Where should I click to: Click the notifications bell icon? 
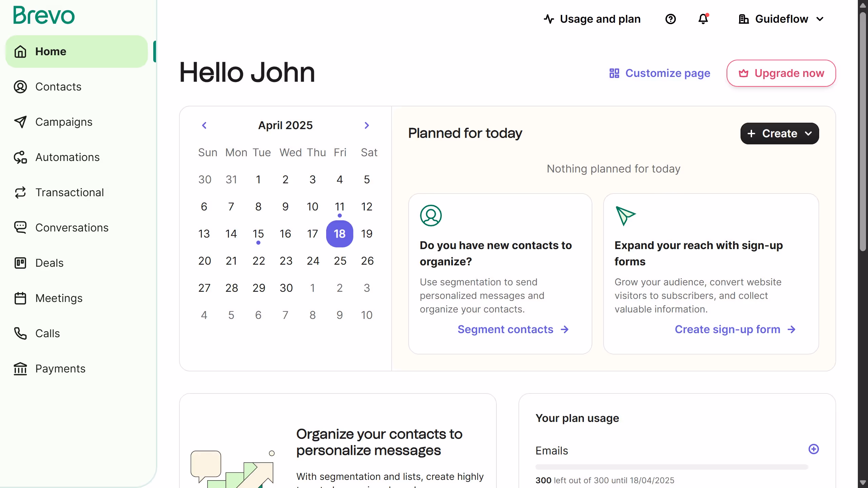click(x=703, y=19)
